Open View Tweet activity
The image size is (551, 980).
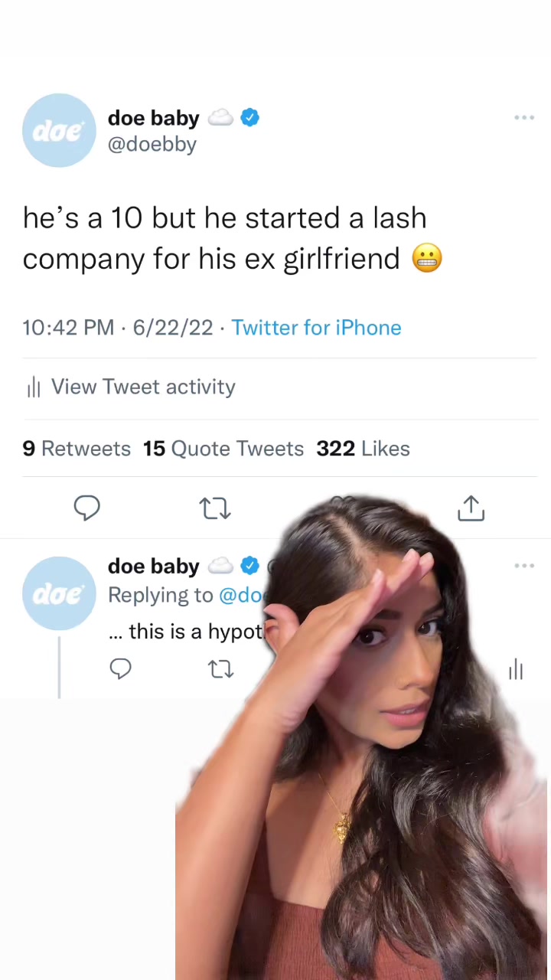coord(143,387)
